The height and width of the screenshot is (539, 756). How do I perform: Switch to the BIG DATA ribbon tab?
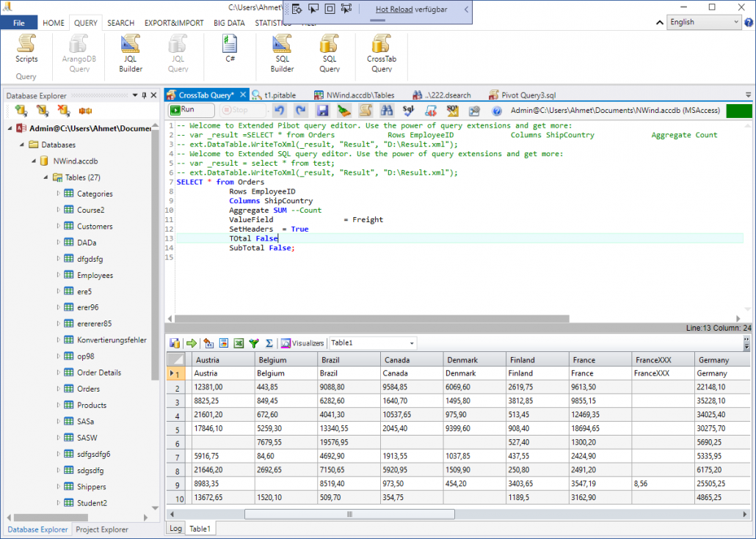229,23
